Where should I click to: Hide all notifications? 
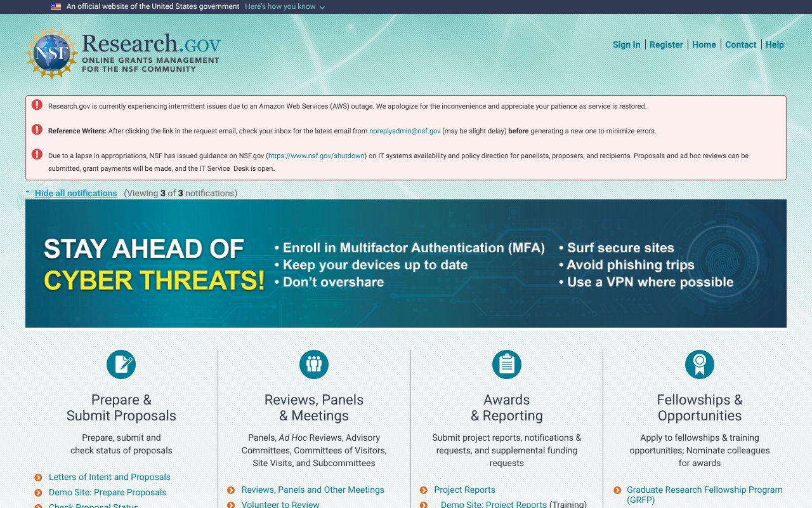pos(75,193)
